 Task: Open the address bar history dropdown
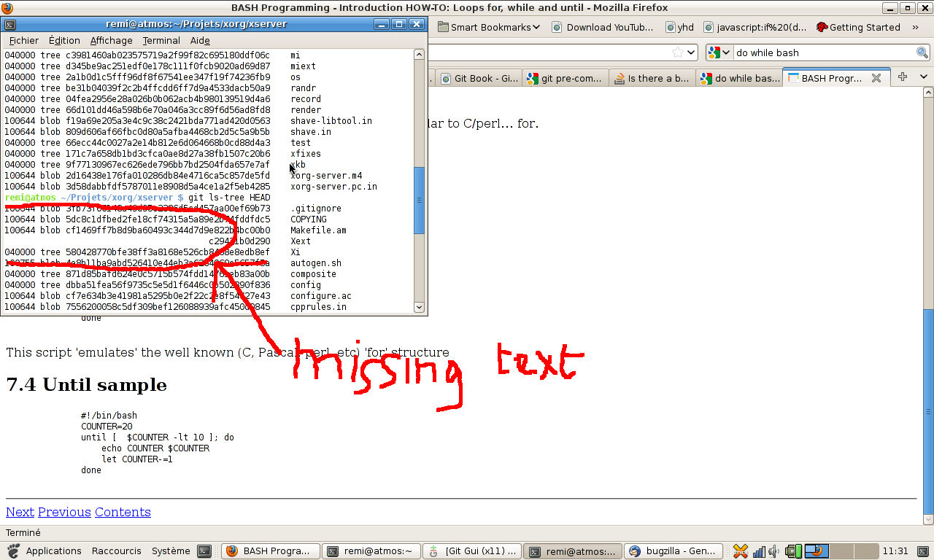[692, 52]
